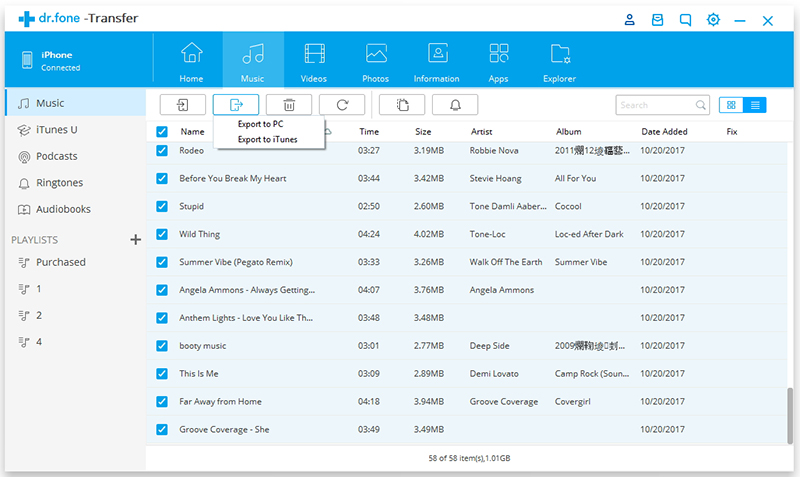
Task: Open the toolbox icon in title bar
Action: [657, 20]
